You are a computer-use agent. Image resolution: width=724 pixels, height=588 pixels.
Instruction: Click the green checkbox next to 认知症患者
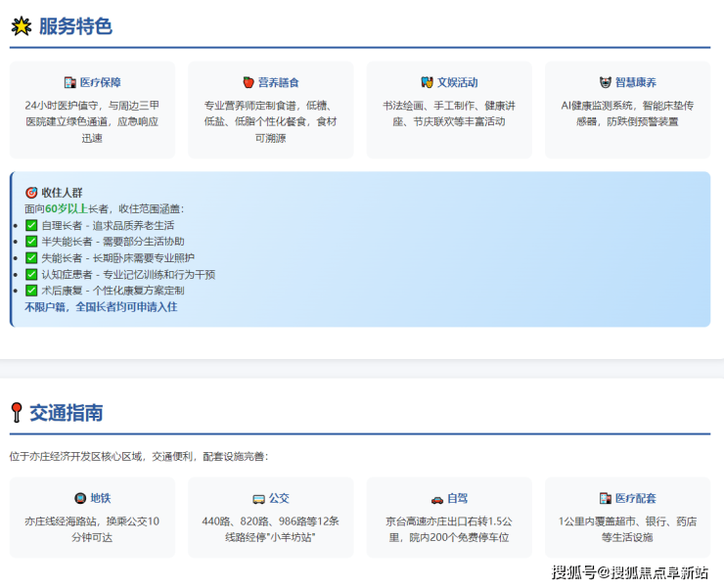[x=31, y=275]
